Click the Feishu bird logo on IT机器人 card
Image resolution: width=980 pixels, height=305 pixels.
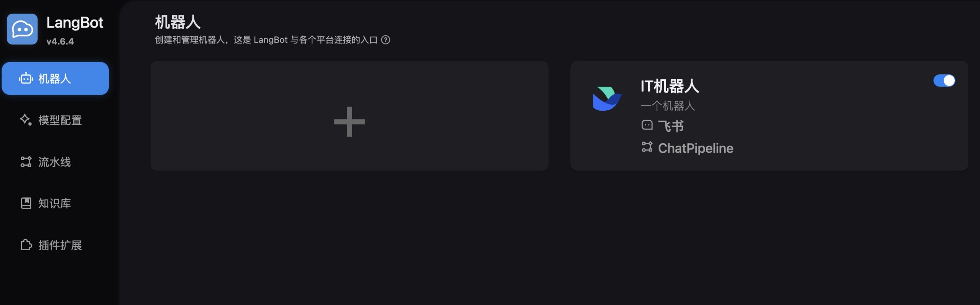click(607, 99)
